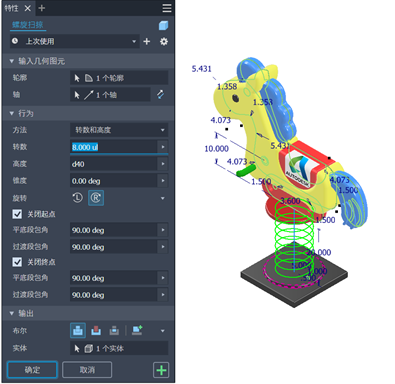The image size is (395, 384).
Task: Select the new solid icon
Action: point(137,330)
